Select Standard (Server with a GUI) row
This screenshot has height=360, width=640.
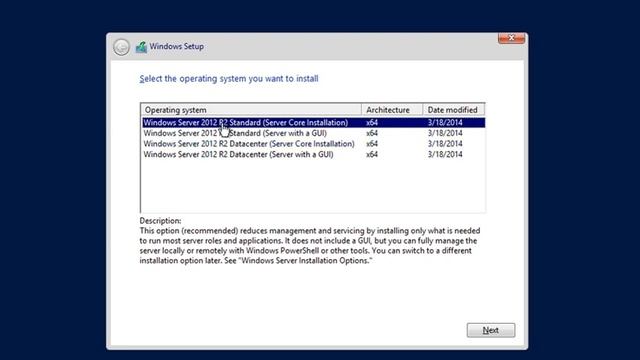tap(313, 133)
